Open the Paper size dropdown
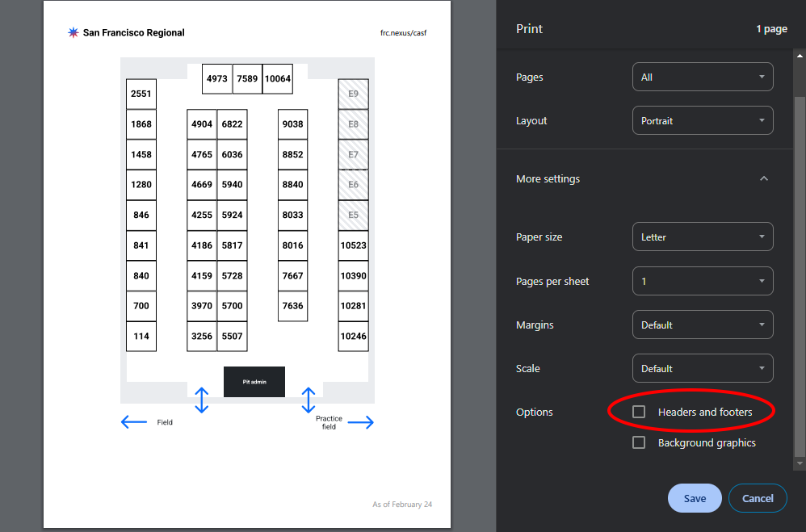Screen dimensions: 806x532 point(702,237)
